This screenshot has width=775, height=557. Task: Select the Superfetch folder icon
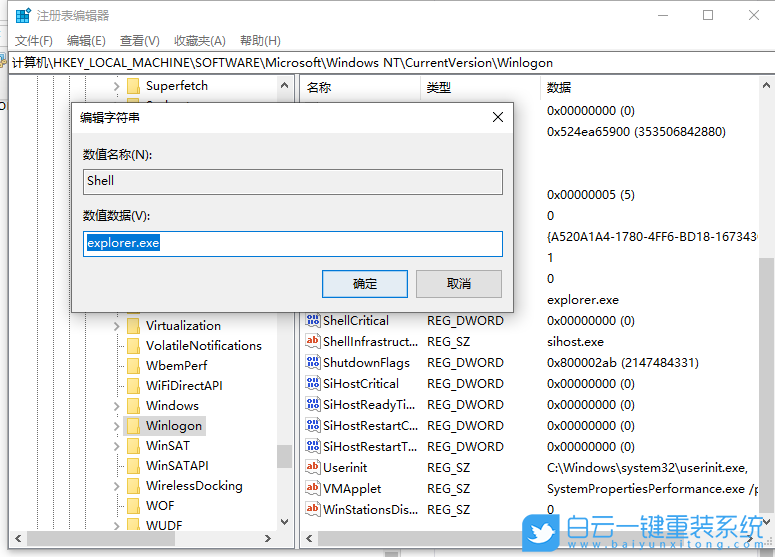(133, 86)
